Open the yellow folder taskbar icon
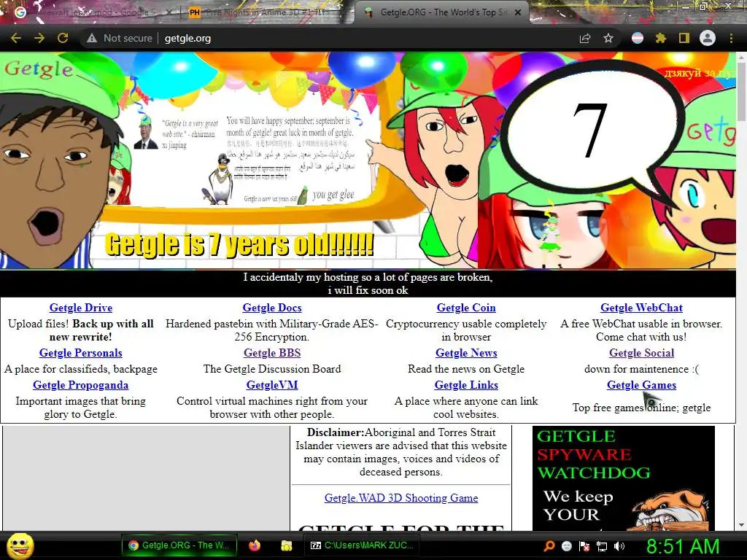This screenshot has height=560, width=747. pyautogui.click(x=286, y=545)
